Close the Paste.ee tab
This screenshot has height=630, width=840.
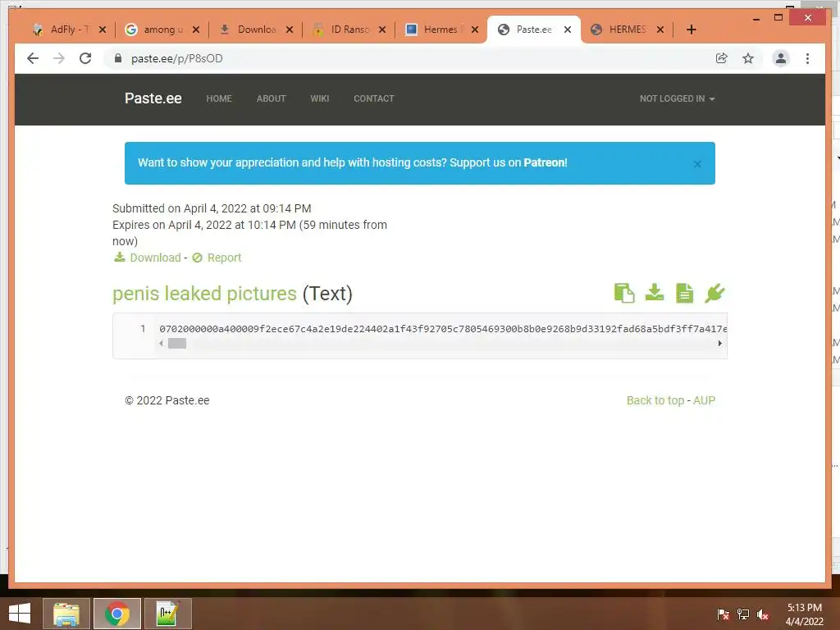pyautogui.click(x=568, y=30)
